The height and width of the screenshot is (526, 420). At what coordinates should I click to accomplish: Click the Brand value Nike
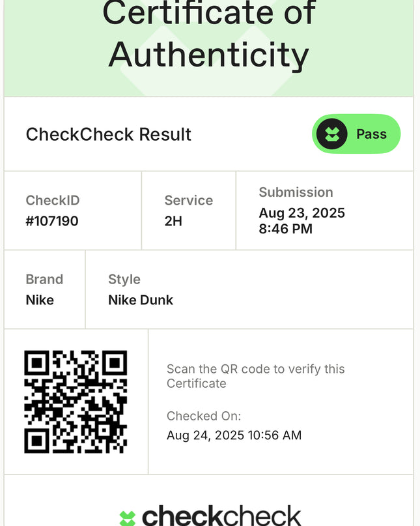pos(40,300)
